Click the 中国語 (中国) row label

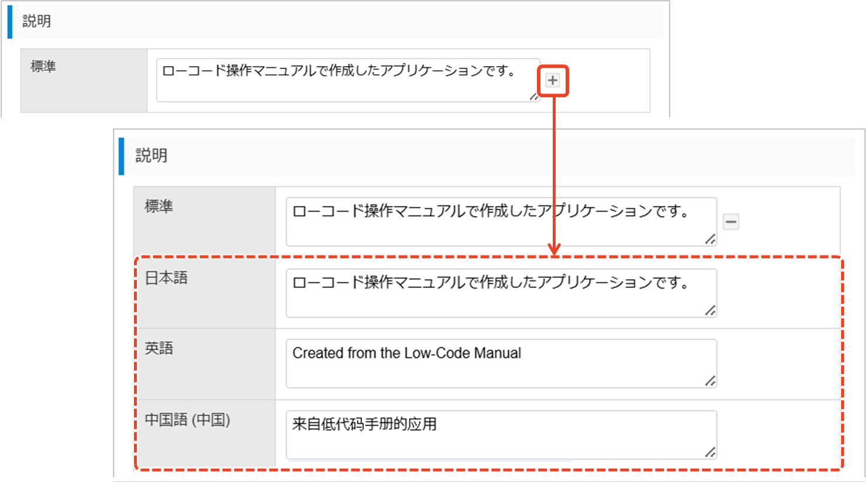[x=187, y=420]
